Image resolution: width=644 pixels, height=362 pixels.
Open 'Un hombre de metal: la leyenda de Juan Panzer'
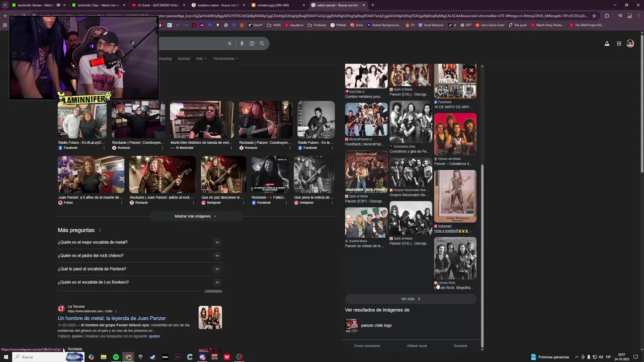[112, 318]
